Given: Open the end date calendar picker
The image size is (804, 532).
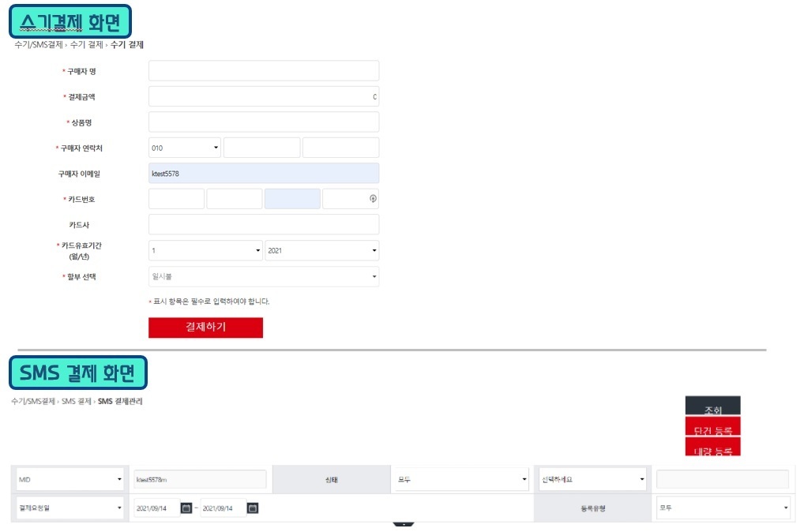Looking at the screenshot, I should click(253, 508).
